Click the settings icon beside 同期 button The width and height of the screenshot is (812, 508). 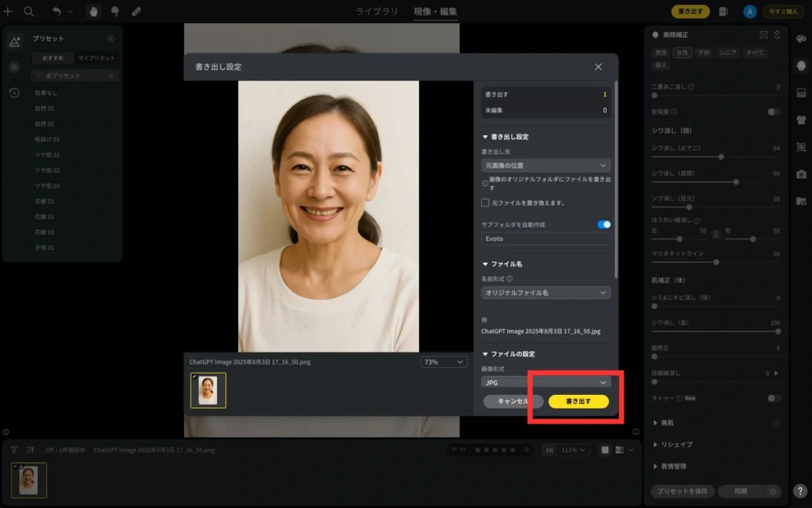(773, 491)
